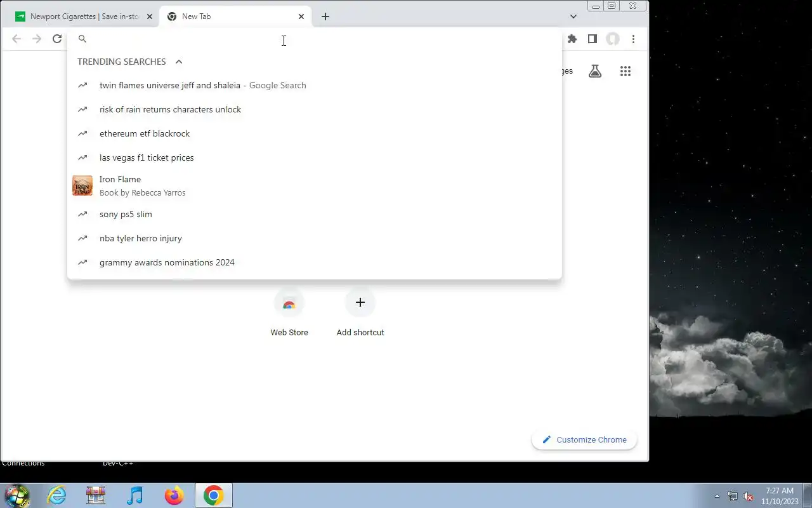
Task: Open the profile avatar menu
Action: (613, 39)
